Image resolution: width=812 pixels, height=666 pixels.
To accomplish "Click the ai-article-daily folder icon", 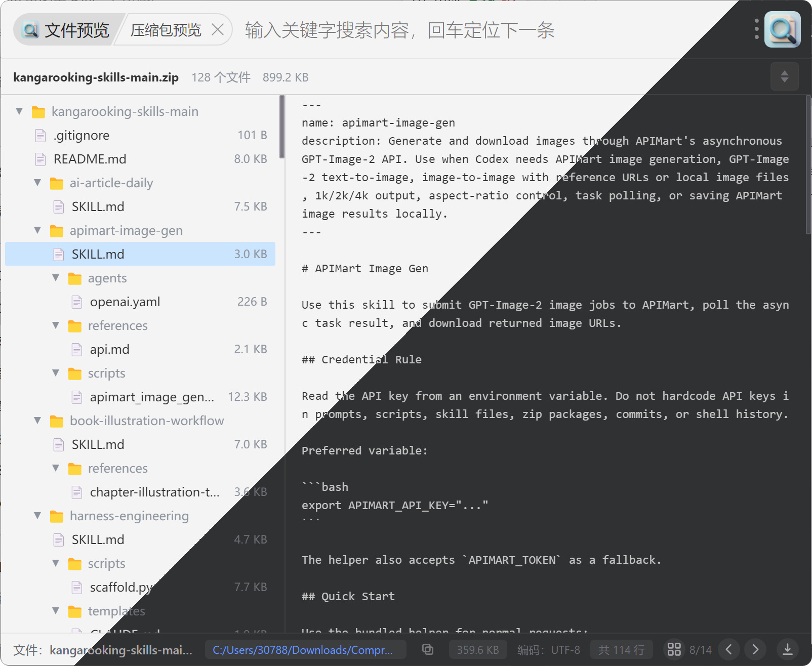I will tap(57, 183).
